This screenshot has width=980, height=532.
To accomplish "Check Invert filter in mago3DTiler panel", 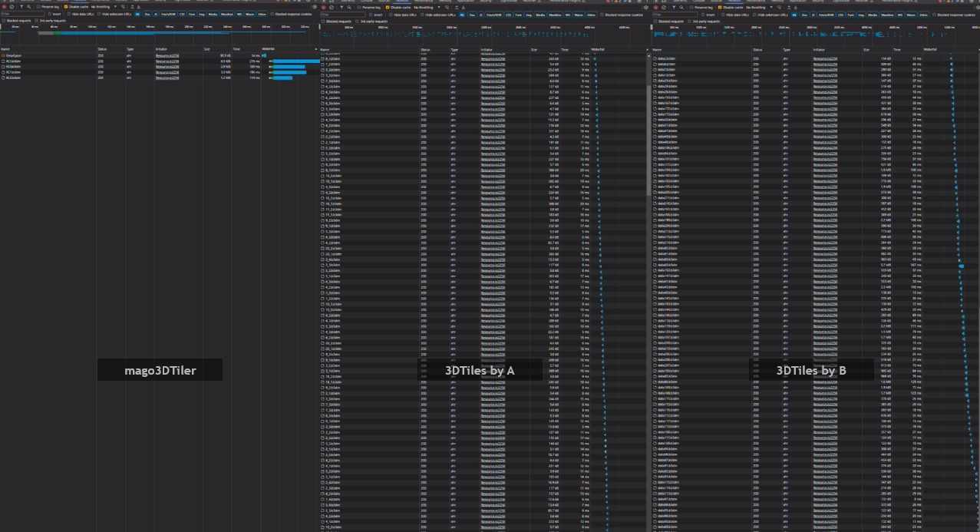I will pyautogui.click(x=50, y=14).
